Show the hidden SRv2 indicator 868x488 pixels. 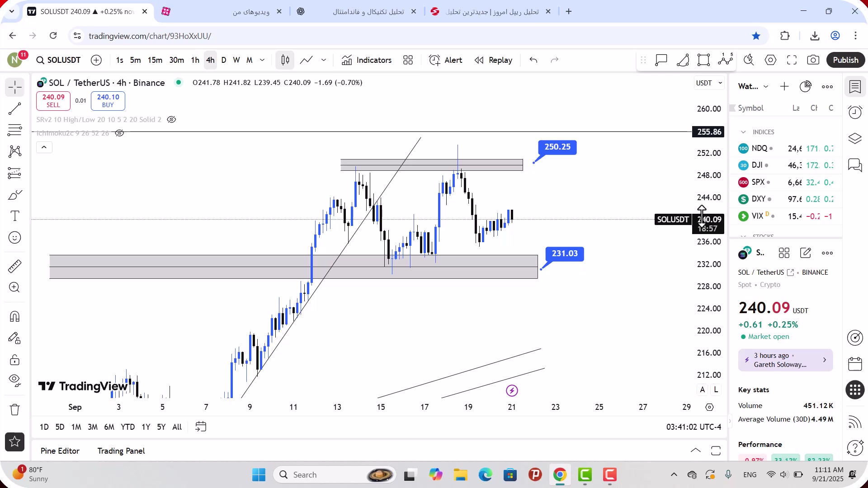click(171, 120)
